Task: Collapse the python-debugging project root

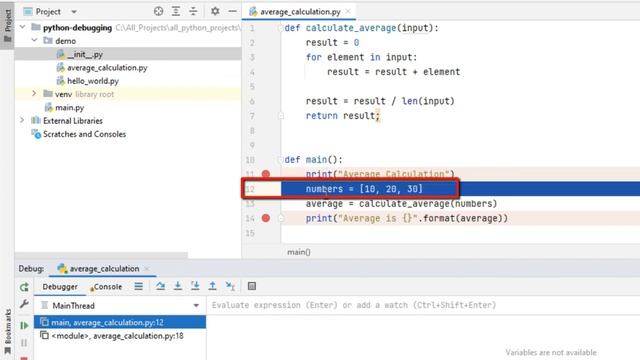Action: pos(22,27)
